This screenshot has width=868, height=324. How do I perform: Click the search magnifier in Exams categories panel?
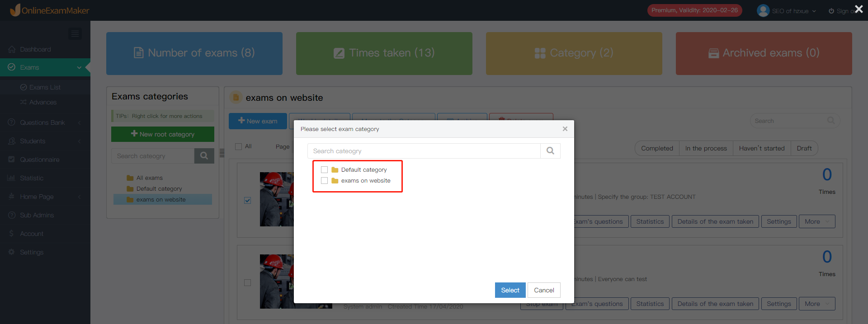coord(204,156)
